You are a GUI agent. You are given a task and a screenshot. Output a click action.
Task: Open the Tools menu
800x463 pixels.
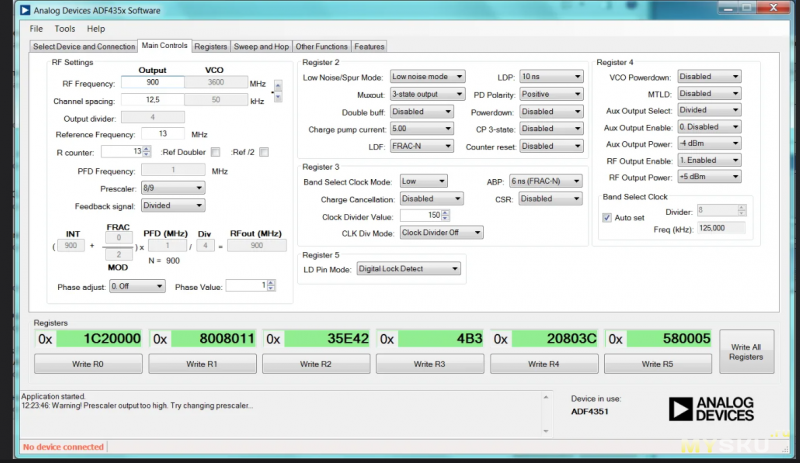[64, 29]
